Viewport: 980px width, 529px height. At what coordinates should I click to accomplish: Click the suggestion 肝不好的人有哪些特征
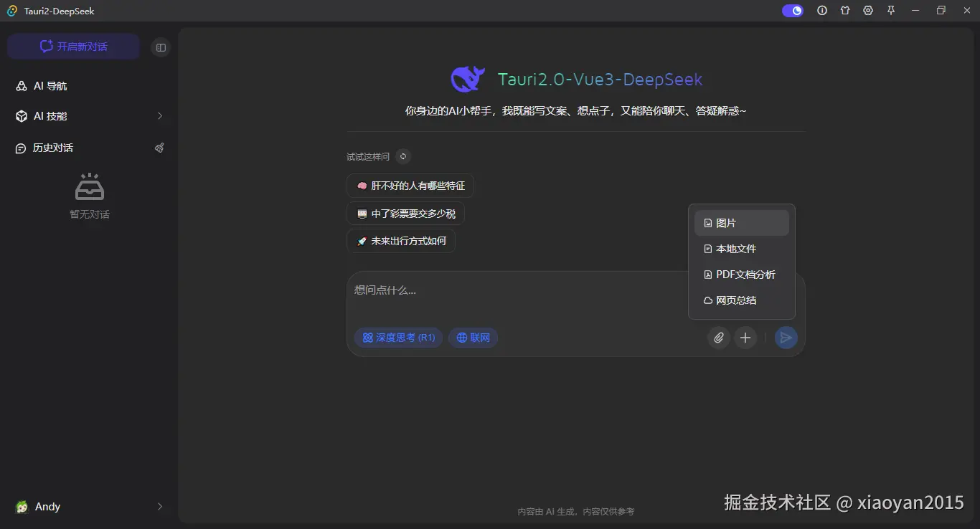(x=410, y=185)
